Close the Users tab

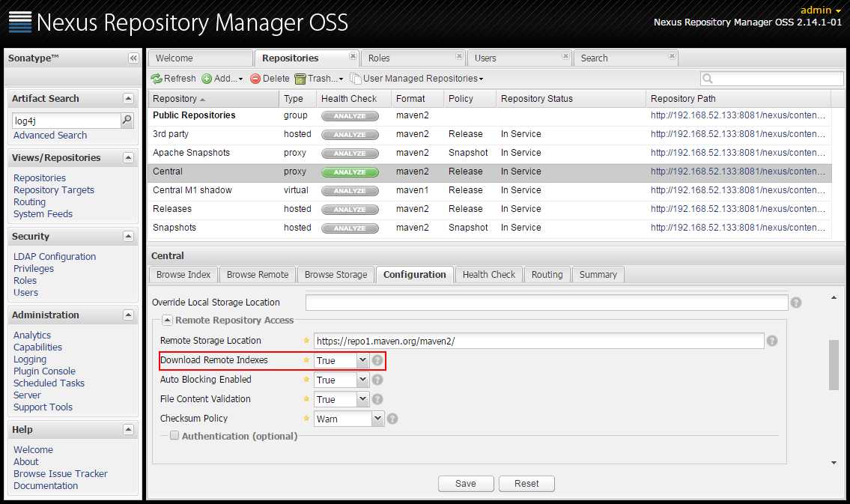pos(565,56)
